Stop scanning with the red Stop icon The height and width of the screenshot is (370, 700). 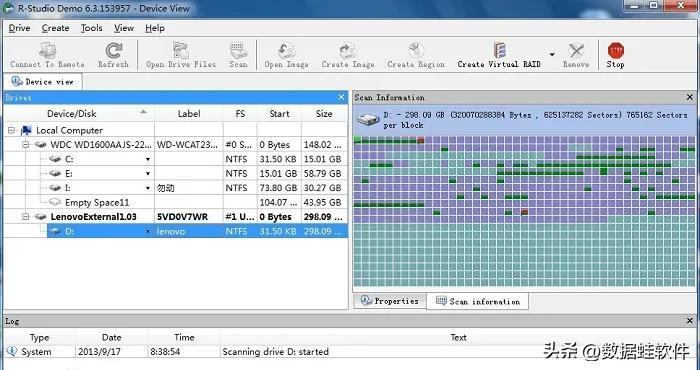[615, 55]
